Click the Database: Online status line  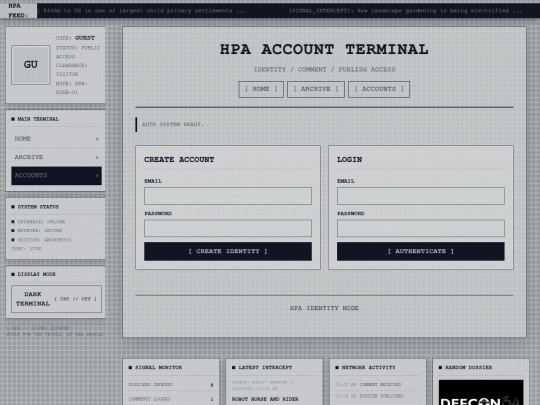tap(38, 222)
